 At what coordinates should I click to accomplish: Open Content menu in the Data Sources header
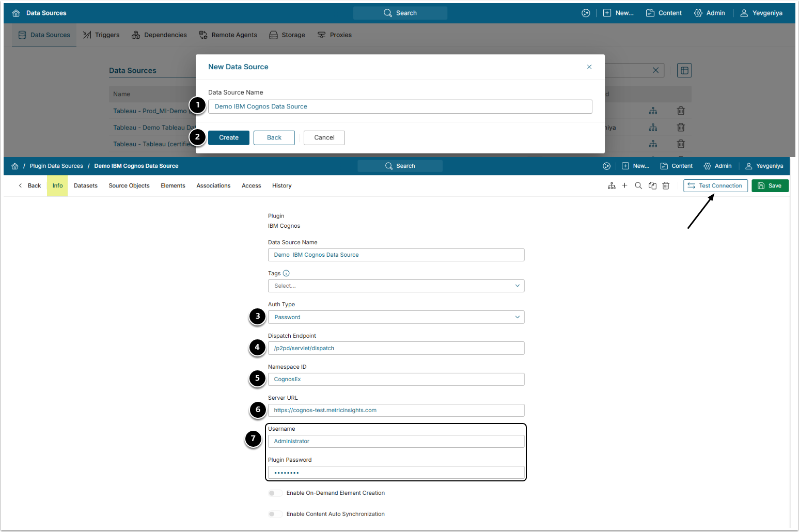[664, 13]
